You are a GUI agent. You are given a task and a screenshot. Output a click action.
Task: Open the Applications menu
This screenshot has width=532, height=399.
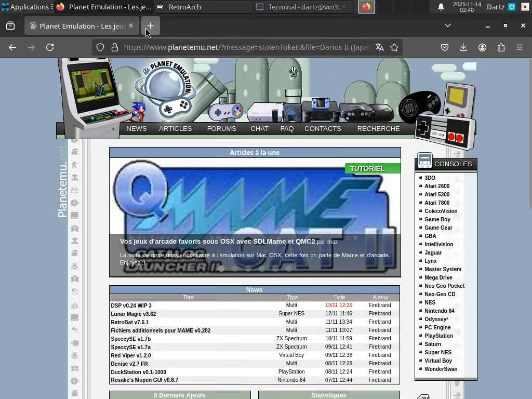26,7
